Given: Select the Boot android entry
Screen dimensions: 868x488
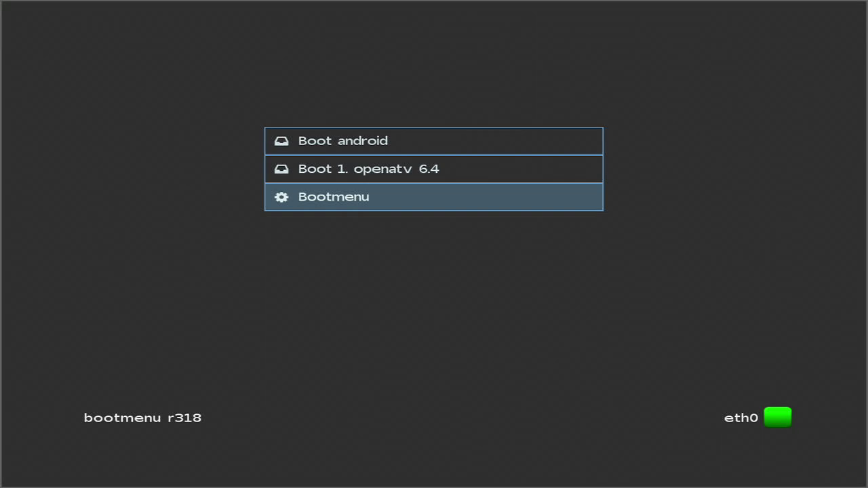Looking at the screenshot, I should click(x=433, y=141).
